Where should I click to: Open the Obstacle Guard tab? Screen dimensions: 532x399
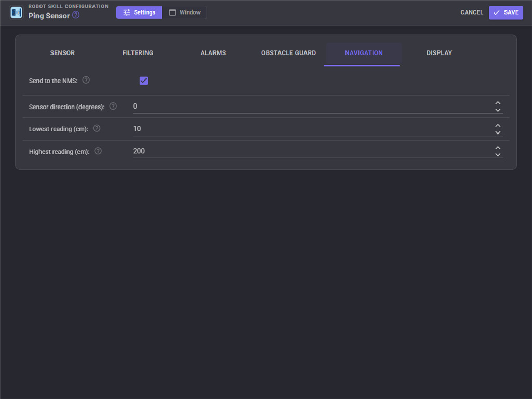click(288, 53)
